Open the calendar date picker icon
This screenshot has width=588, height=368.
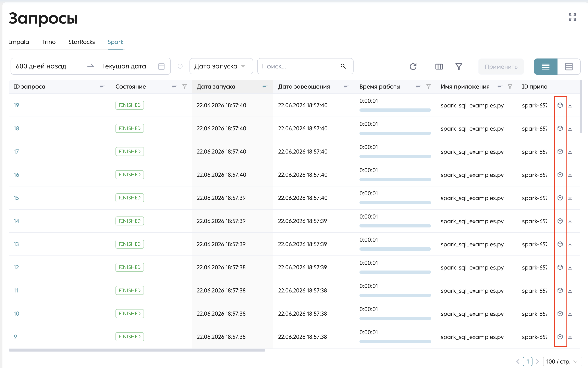[161, 66]
